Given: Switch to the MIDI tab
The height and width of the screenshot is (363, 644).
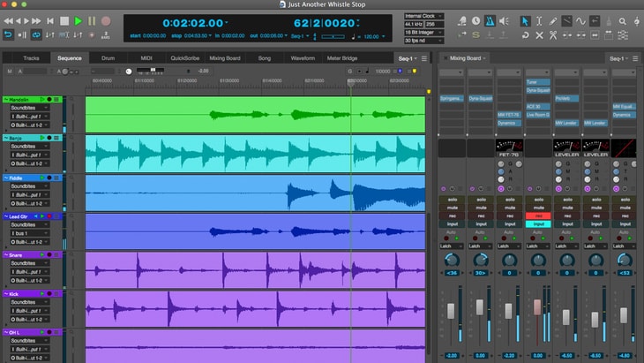Looking at the screenshot, I should point(146,58).
